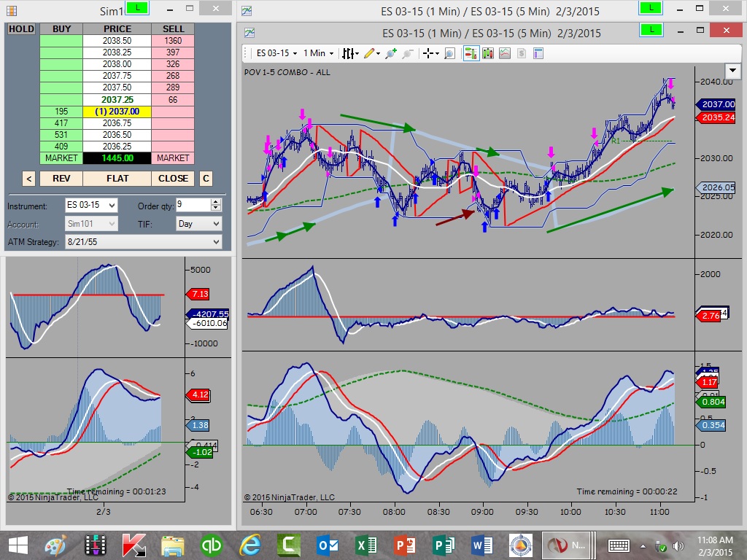Open Kaspersky from the taskbar
Viewport: 747px width, 560px height.
point(134,545)
